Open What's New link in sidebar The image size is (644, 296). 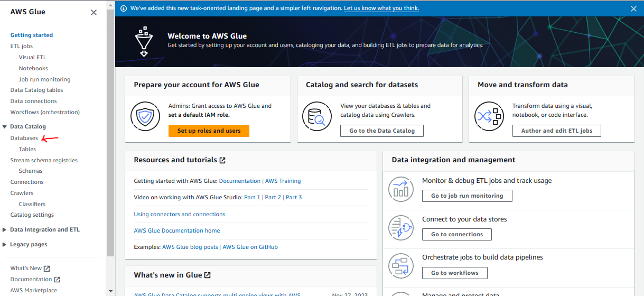coord(26,269)
